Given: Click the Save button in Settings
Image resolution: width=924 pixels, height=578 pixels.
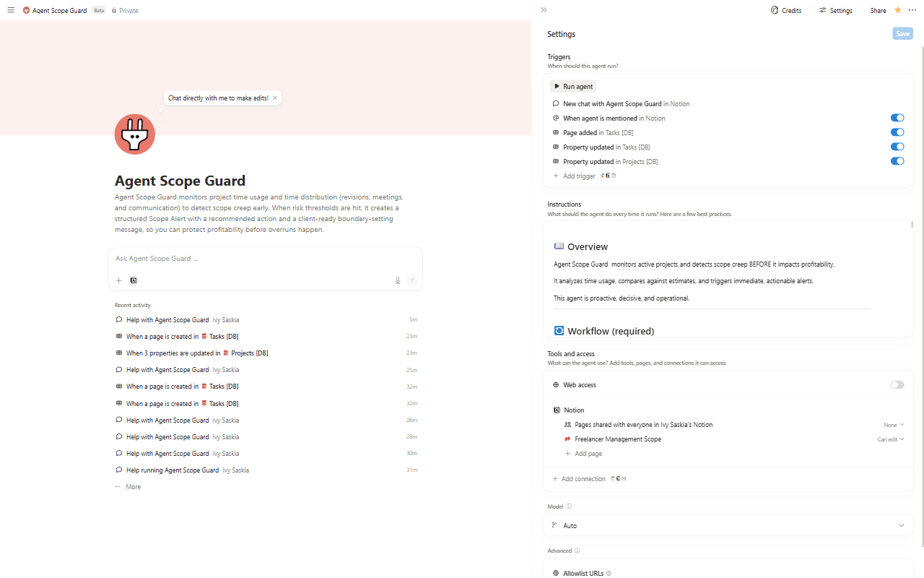Looking at the screenshot, I should pos(902,34).
